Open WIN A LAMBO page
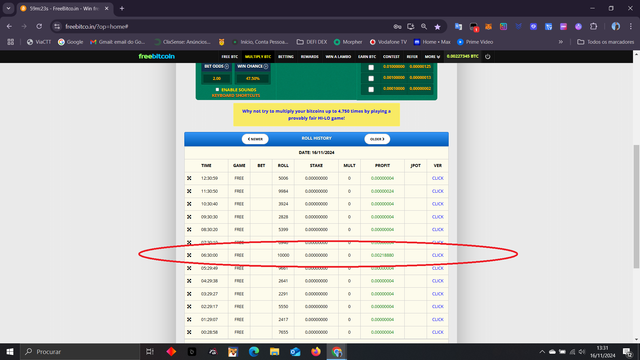Viewport: 640px width, 360px height. coord(338,57)
